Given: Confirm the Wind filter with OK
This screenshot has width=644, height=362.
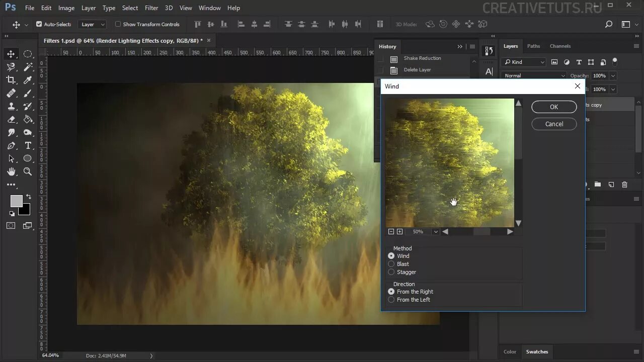Looking at the screenshot, I should tap(553, 107).
